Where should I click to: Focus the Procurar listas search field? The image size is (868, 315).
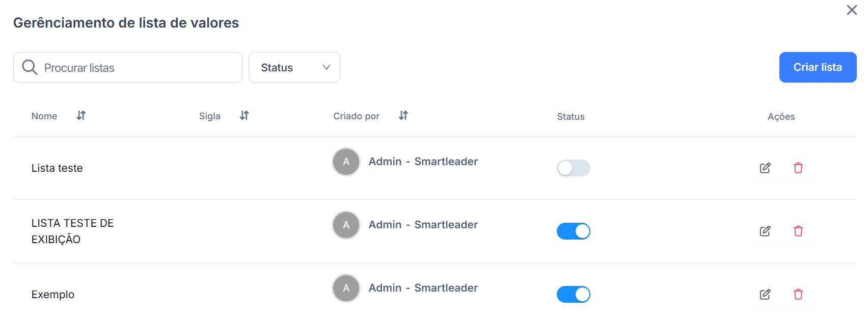pos(128,67)
